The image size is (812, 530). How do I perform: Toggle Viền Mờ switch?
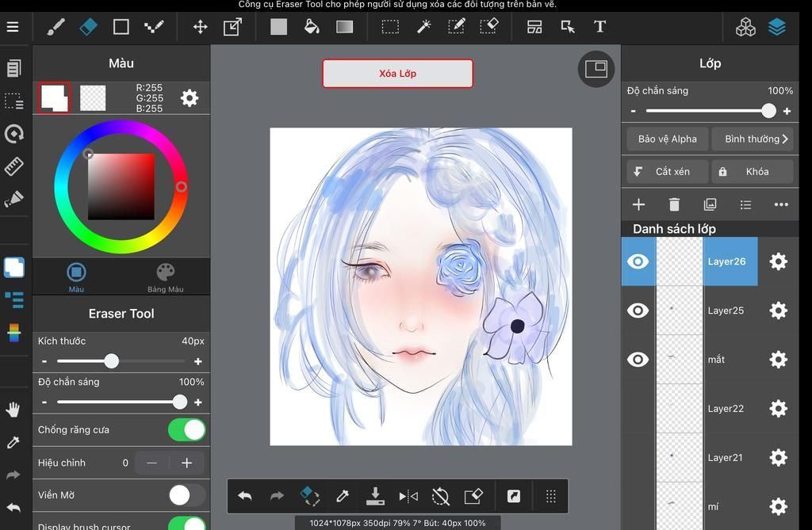[187, 495]
